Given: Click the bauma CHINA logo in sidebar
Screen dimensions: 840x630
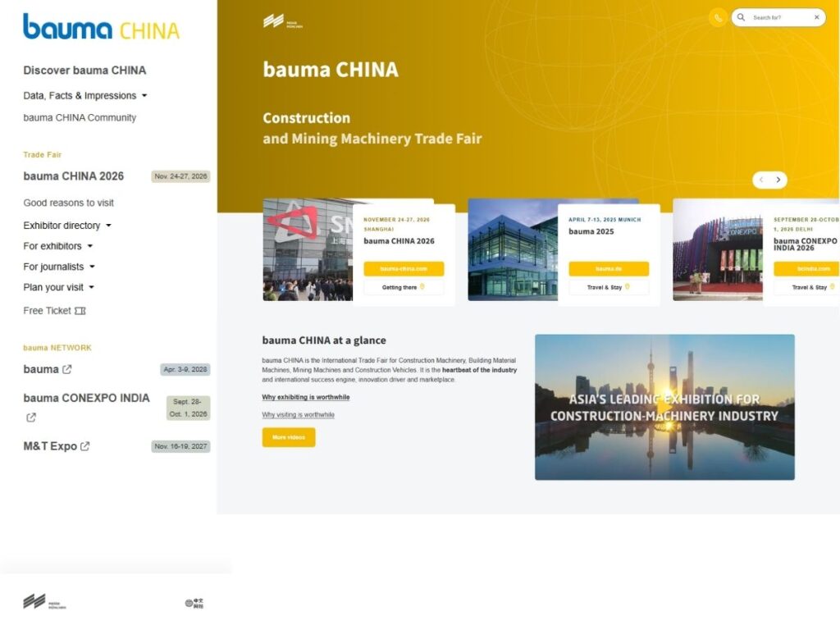Looking at the screenshot, I should 101,27.
